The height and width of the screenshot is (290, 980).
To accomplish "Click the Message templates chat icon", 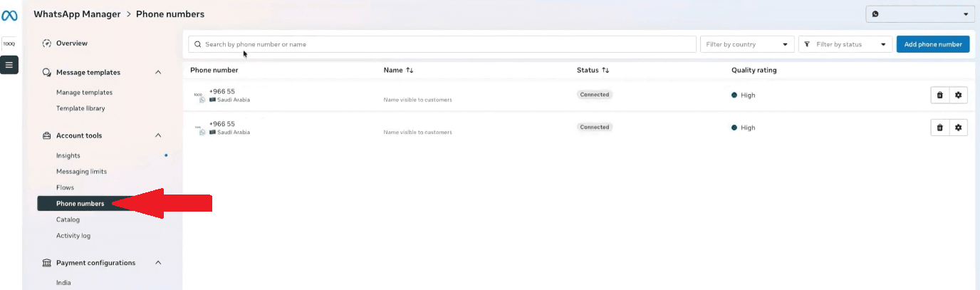I will 47,73.
